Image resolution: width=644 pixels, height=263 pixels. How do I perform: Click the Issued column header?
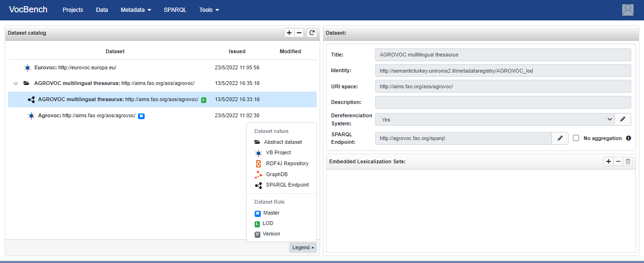[x=237, y=51]
